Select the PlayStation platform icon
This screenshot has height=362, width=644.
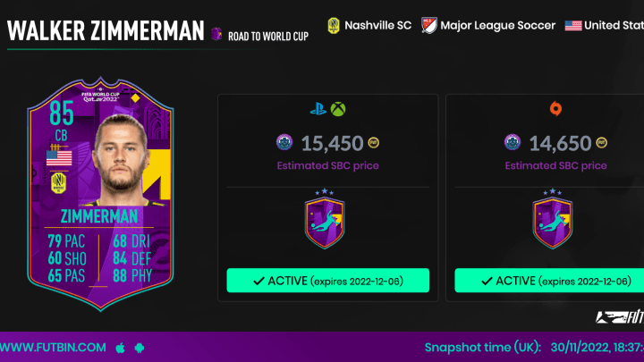(x=318, y=109)
